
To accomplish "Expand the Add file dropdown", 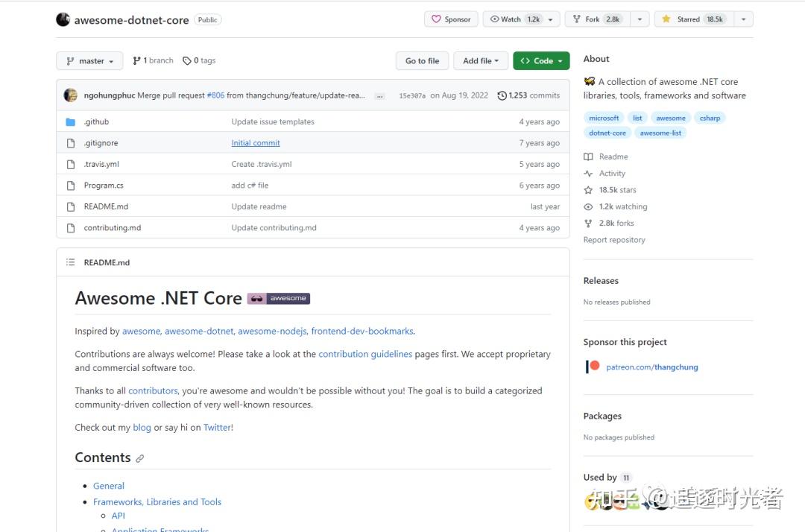I will [481, 61].
